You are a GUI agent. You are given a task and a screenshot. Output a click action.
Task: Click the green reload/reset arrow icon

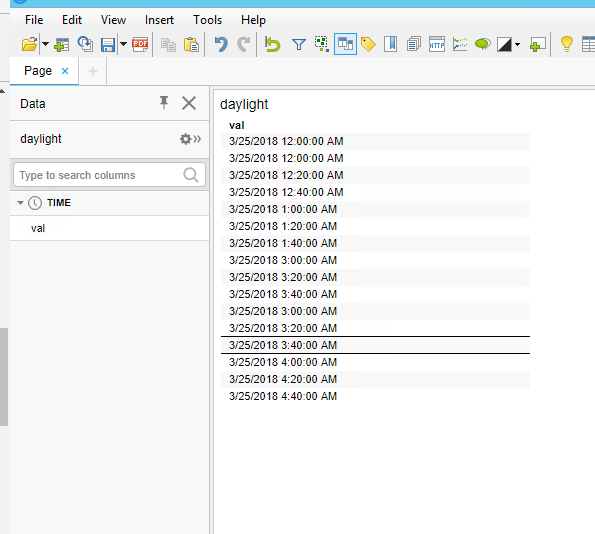pyautogui.click(x=272, y=44)
